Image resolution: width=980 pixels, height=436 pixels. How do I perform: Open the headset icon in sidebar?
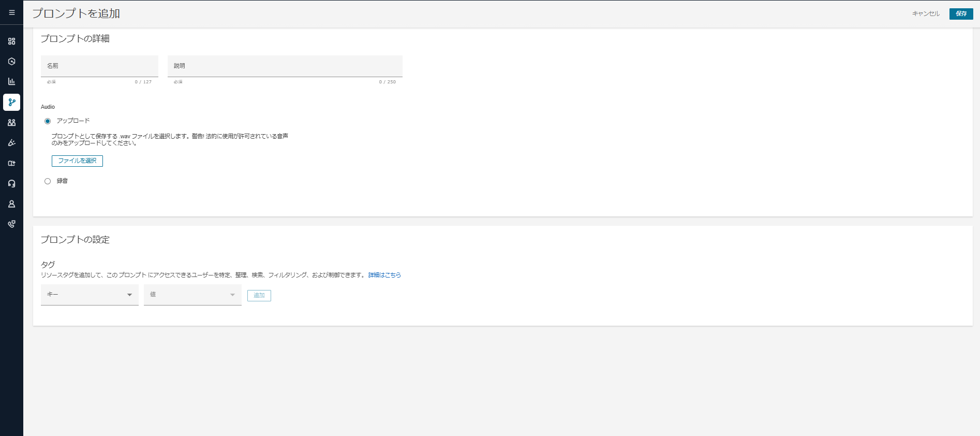coord(11,184)
